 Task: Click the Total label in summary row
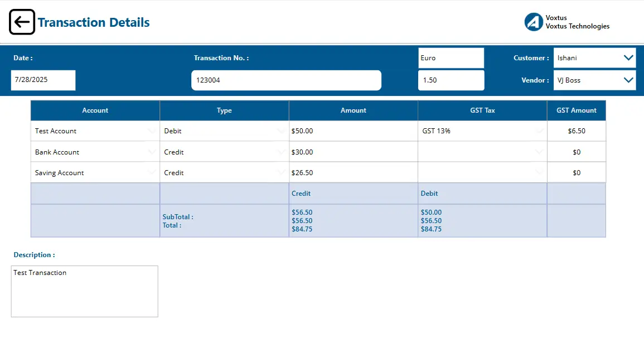coord(172,225)
